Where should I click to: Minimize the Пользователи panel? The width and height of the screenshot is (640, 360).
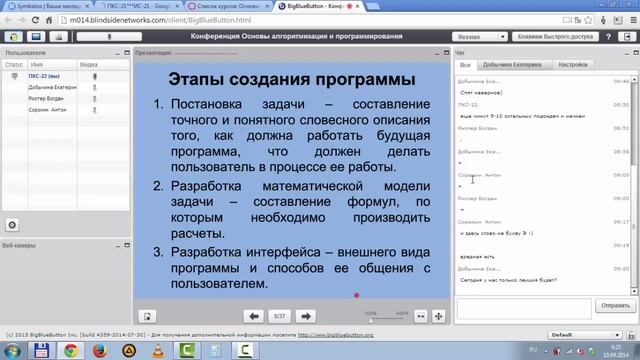click(x=118, y=53)
